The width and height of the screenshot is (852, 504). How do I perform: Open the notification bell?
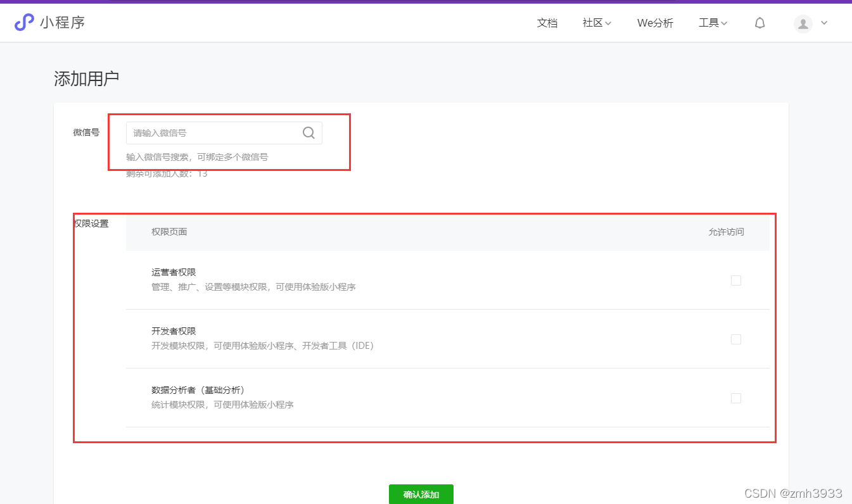click(760, 23)
